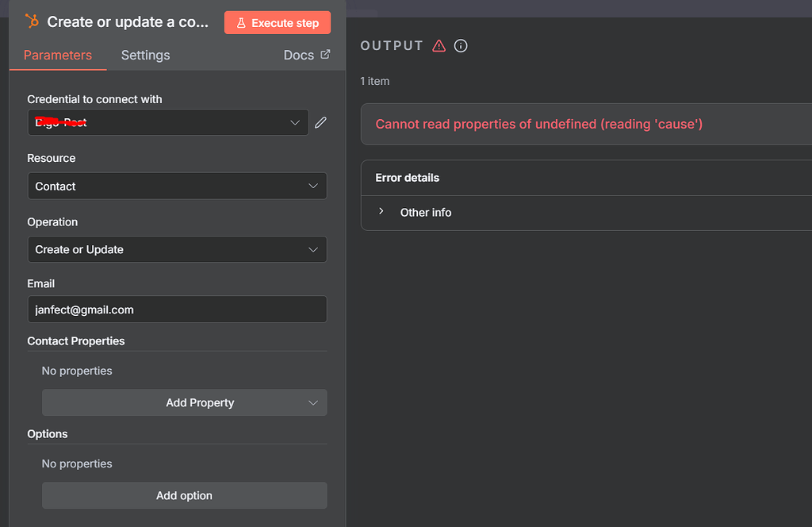Click the Add option button

tap(184, 495)
